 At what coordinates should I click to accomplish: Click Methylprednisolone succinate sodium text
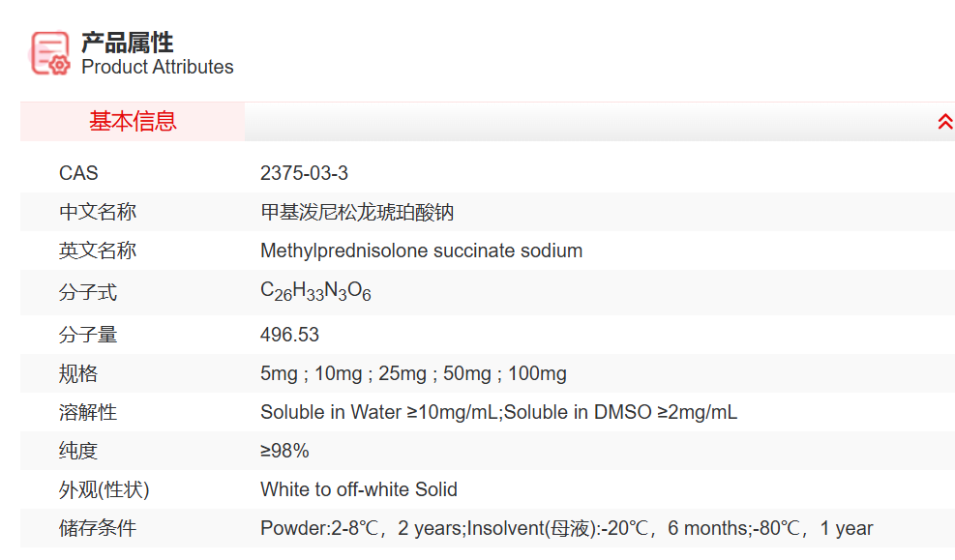421,251
